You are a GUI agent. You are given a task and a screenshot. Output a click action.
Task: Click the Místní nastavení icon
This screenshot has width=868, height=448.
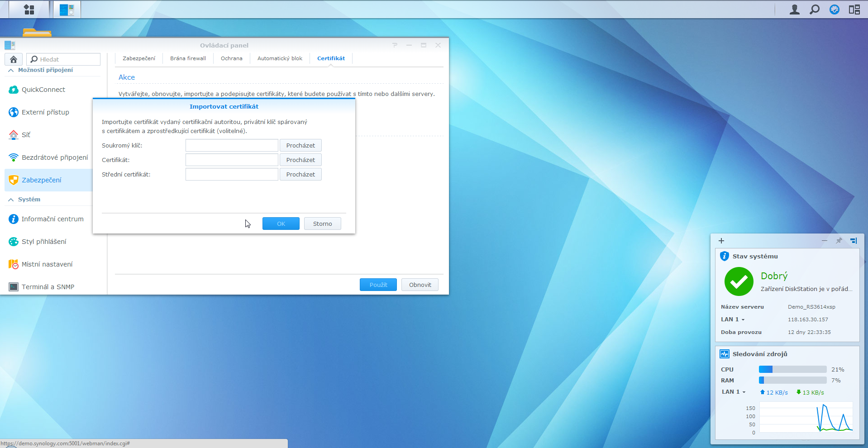pos(14,264)
